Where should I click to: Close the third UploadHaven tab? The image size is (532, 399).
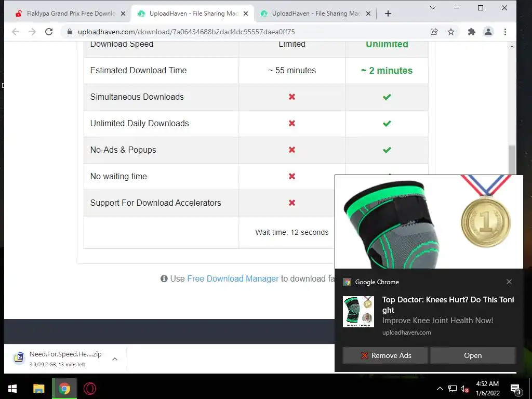coord(368,14)
